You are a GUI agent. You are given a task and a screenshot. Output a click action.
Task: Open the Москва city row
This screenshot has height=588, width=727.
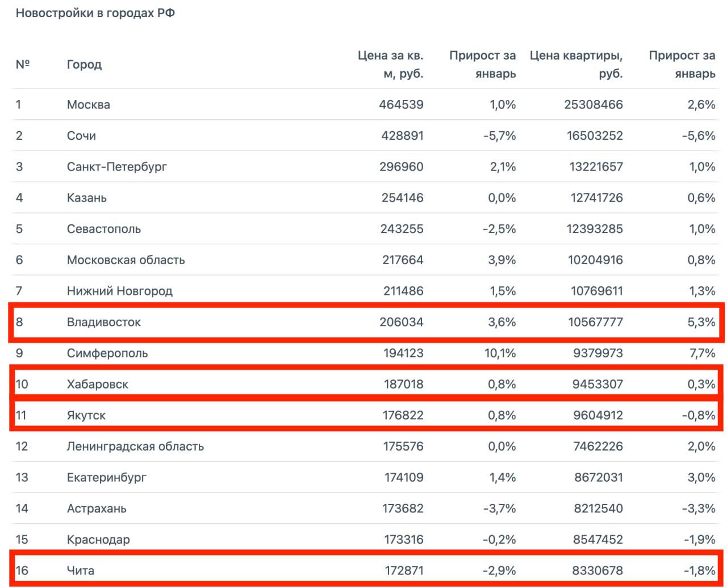(89, 105)
